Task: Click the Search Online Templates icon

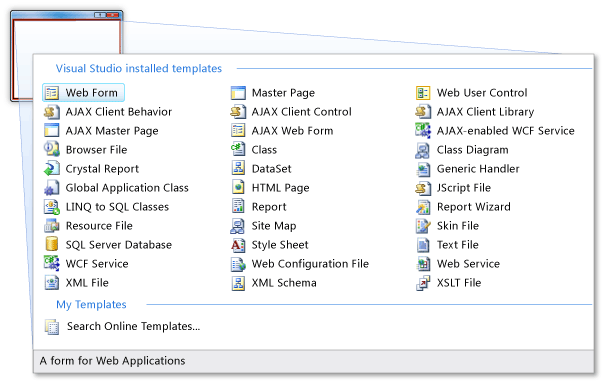Action: 52,327
